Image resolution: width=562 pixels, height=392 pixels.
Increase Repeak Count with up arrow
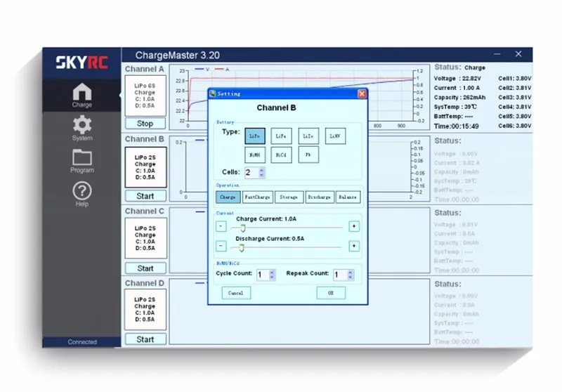pos(351,273)
